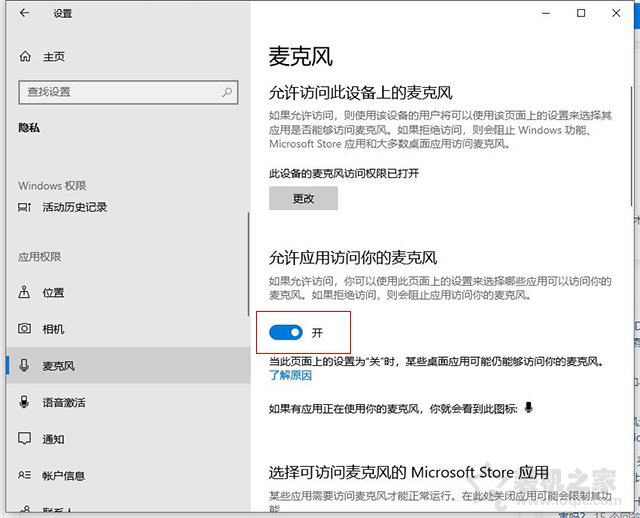
Task: Click the 相机 camera icon
Action: 24,329
